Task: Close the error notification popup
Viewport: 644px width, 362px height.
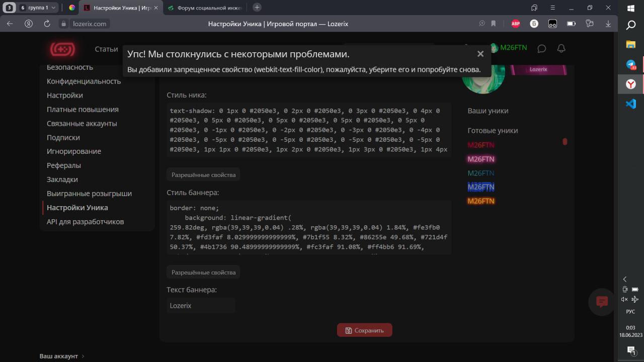Action: pos(480,54)
